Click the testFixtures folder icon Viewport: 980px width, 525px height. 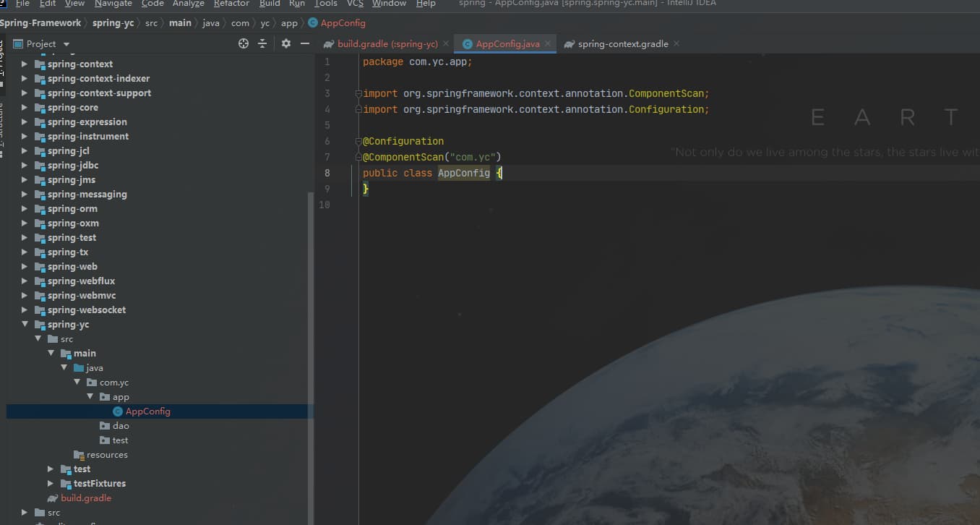point(66,484)
